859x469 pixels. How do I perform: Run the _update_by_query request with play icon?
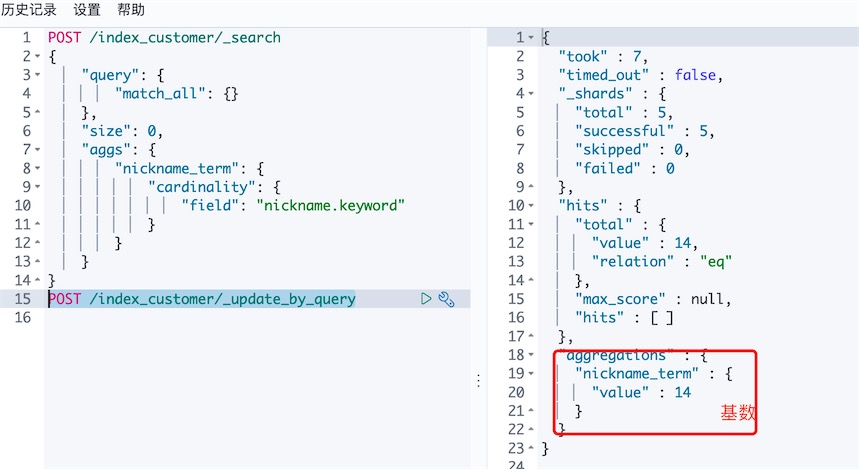(x=426, y=299)
